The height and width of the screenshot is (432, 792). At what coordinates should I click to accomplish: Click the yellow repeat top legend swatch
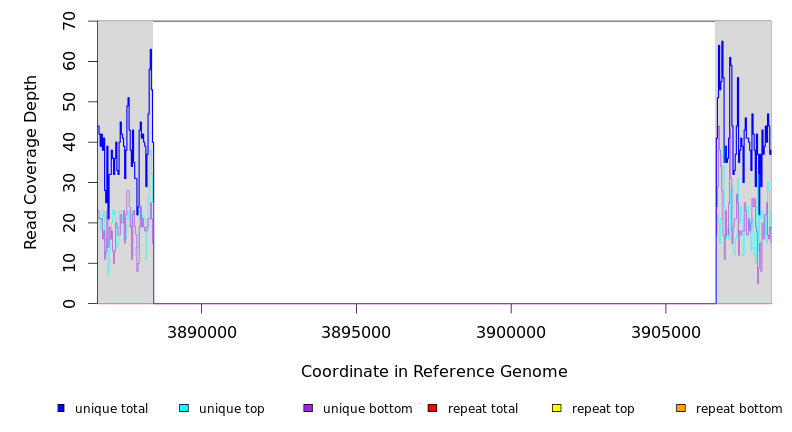(556, 408)
